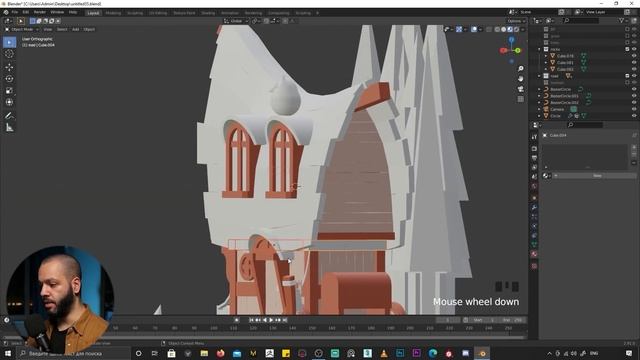The width and height of the screenshot is (640, 360).
Task: Open the Modifiers wrench properties tab
Action: point(534,207)
